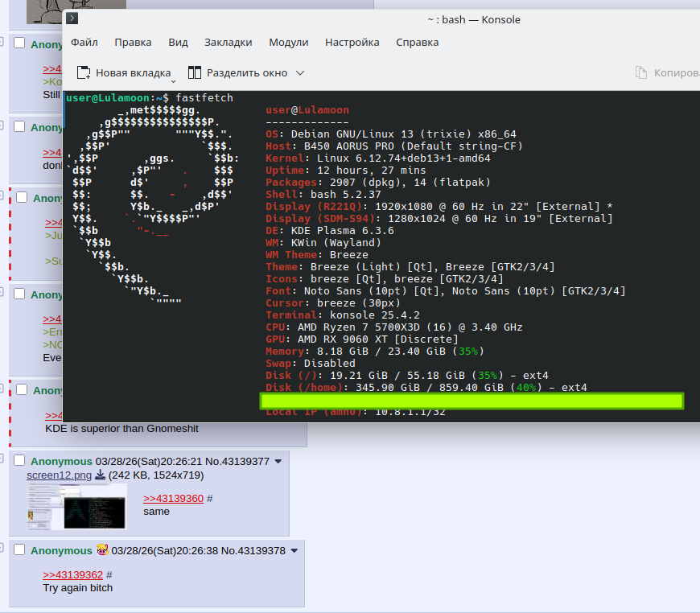Screen dimensions: 700x613
Task: Expand the Разделить окно chevron
Action: pyautogui.click(x=300, y=72)
